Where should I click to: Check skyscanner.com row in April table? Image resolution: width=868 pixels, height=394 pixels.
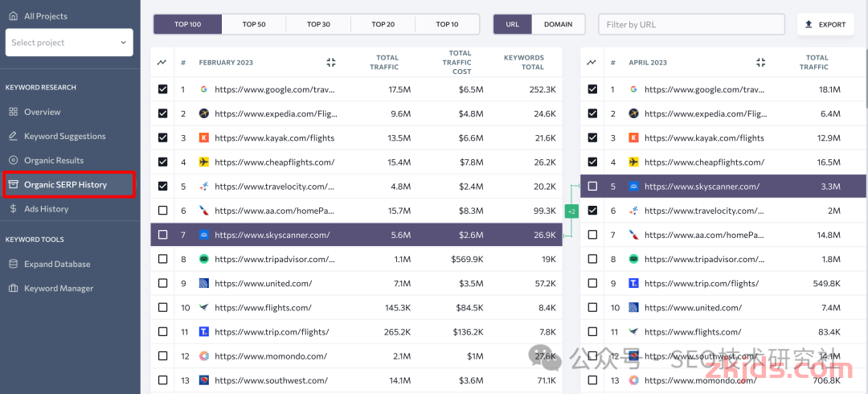click(x=592, y=187)
